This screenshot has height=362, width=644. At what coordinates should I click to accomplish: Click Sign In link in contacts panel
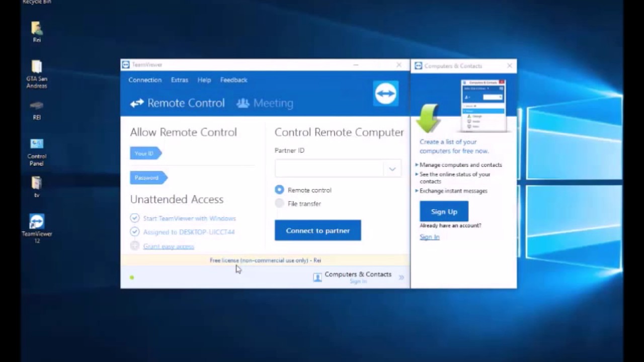tap(430, 237)
